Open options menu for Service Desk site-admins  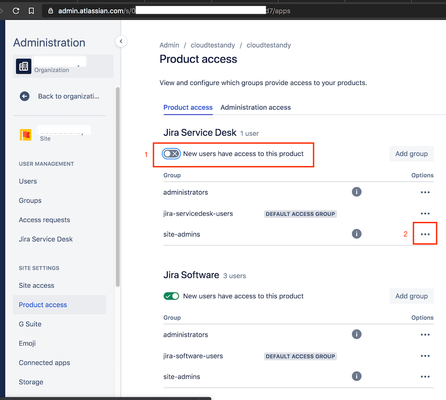(425, 234)
